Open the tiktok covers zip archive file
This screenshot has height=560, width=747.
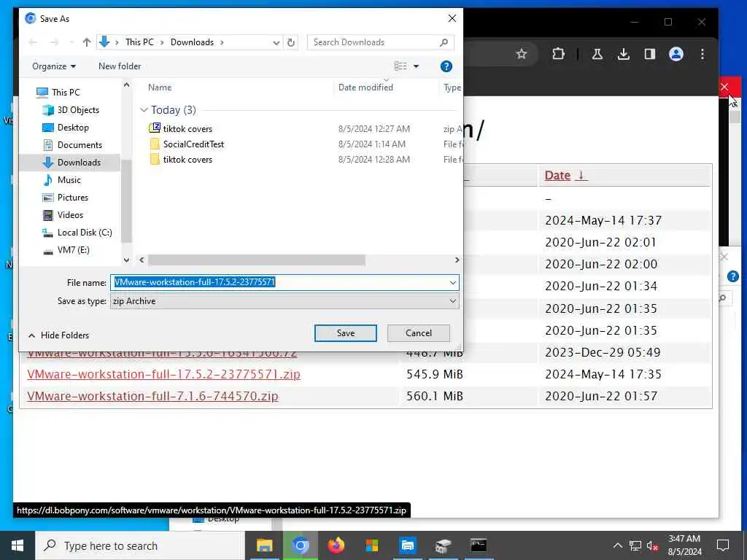coord(187,128)
